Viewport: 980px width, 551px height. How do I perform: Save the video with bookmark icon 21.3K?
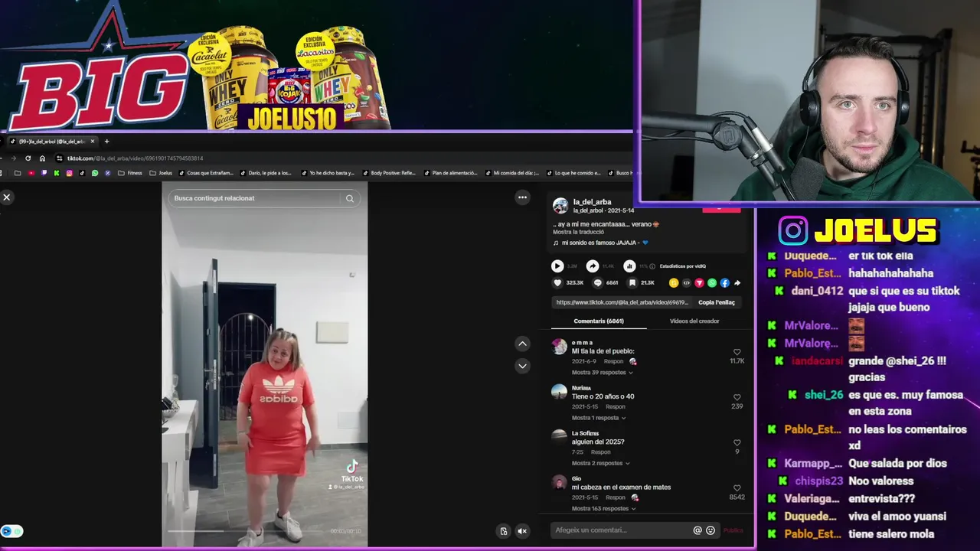[x=632, y=283]
